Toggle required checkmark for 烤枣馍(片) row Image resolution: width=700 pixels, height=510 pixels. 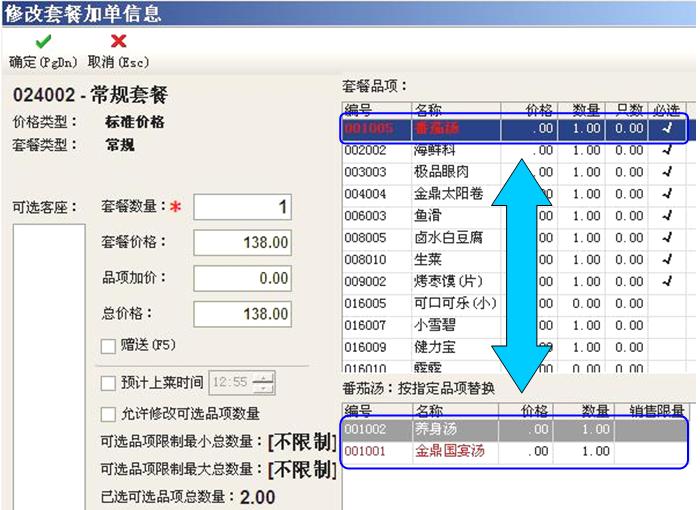[x=667, y=281]
